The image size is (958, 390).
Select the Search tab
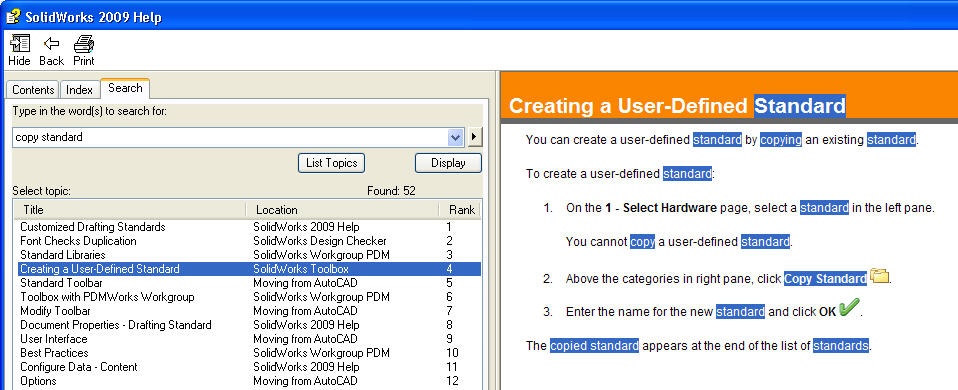coord(125,88)
